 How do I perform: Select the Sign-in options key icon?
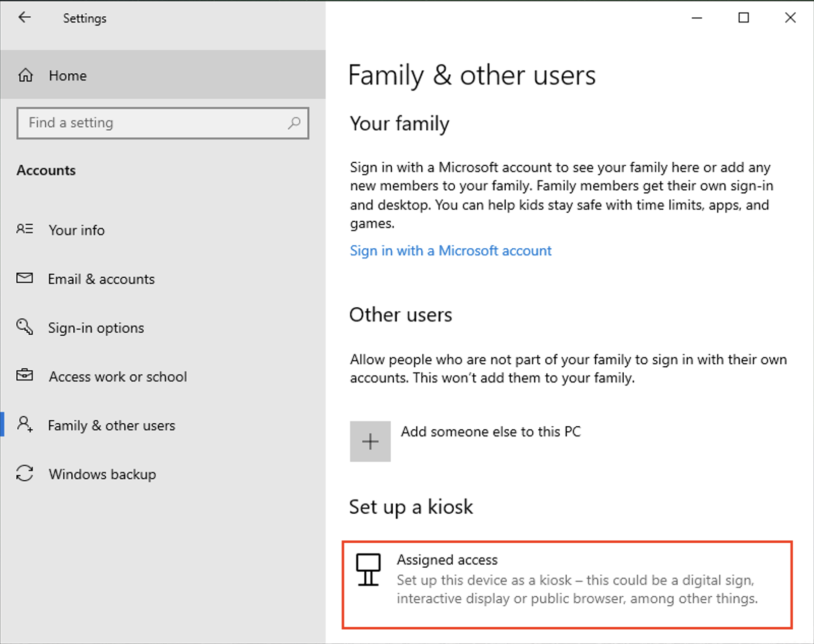(x=24, y=327)
